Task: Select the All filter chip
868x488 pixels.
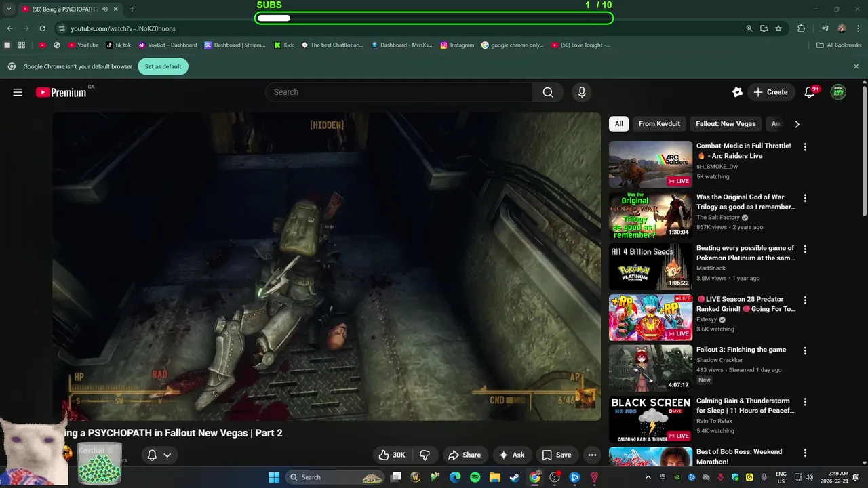Action: (x=618, y=124)
